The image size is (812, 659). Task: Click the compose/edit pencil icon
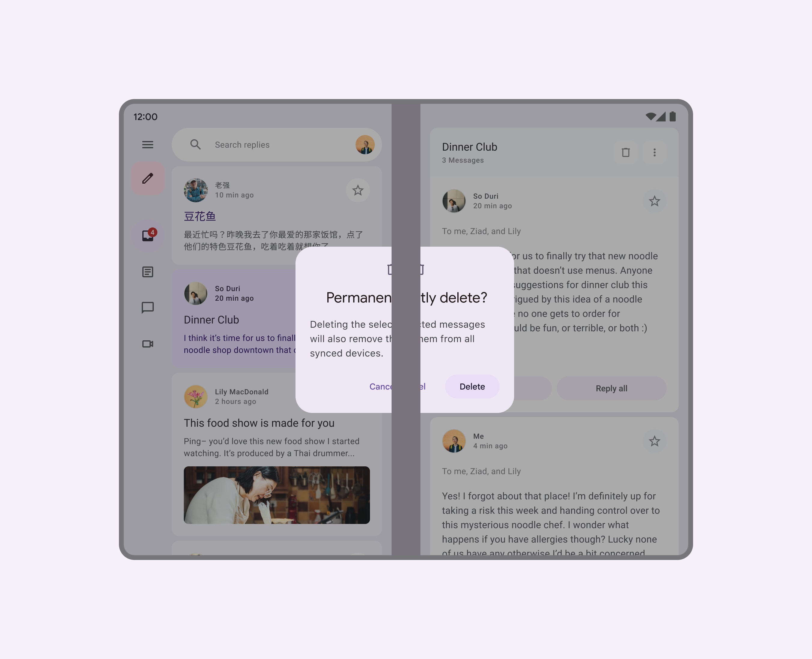[x=148, y=178]
